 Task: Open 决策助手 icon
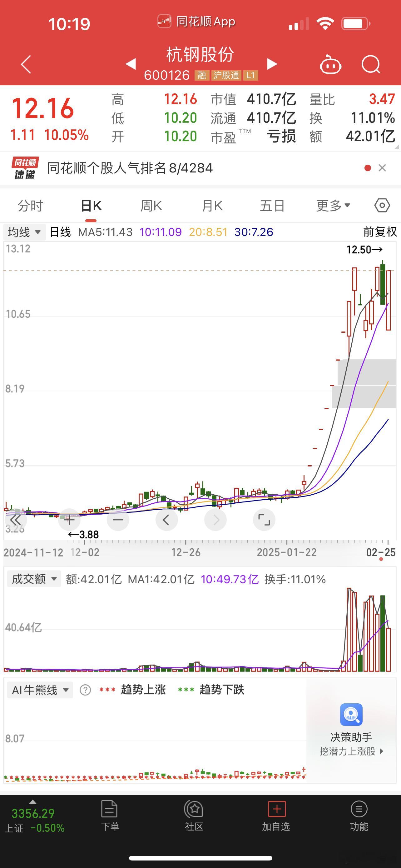pyautogui.click(x=351, y=714)
